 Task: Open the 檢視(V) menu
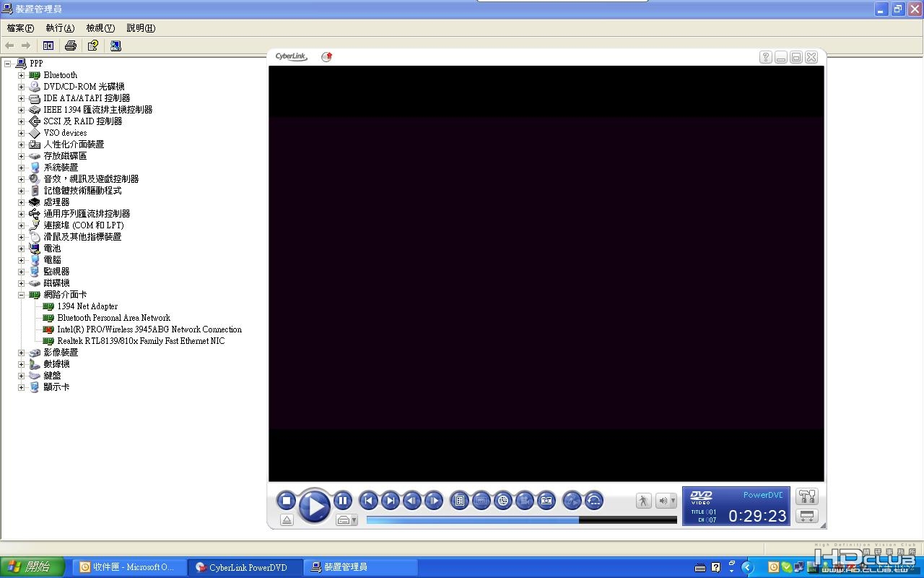coord(100,28)
